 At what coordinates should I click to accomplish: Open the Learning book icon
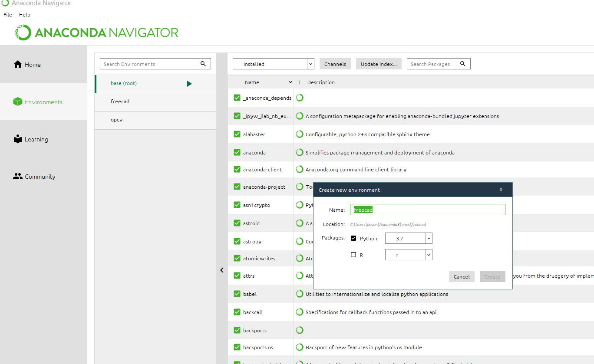18,139
